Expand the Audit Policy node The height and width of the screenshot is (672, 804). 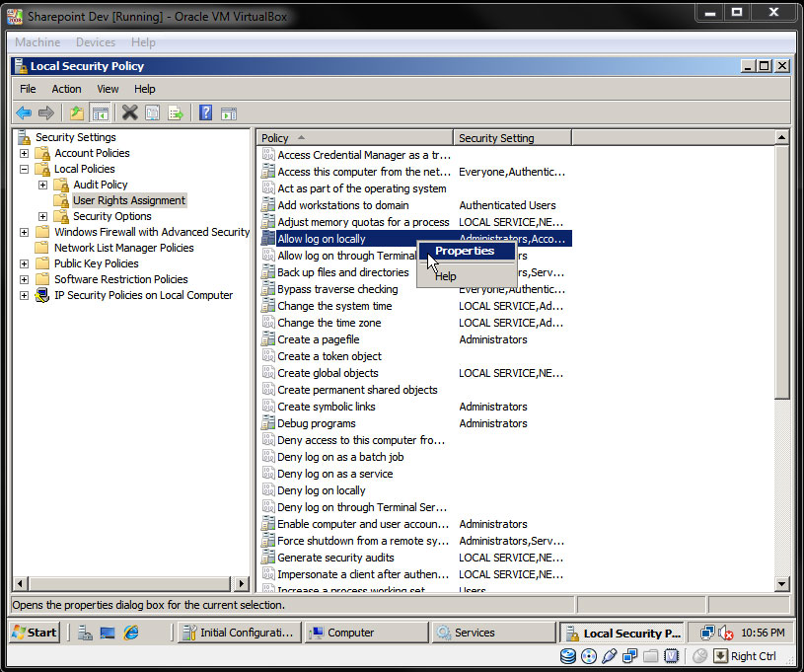tap(43, 185)
